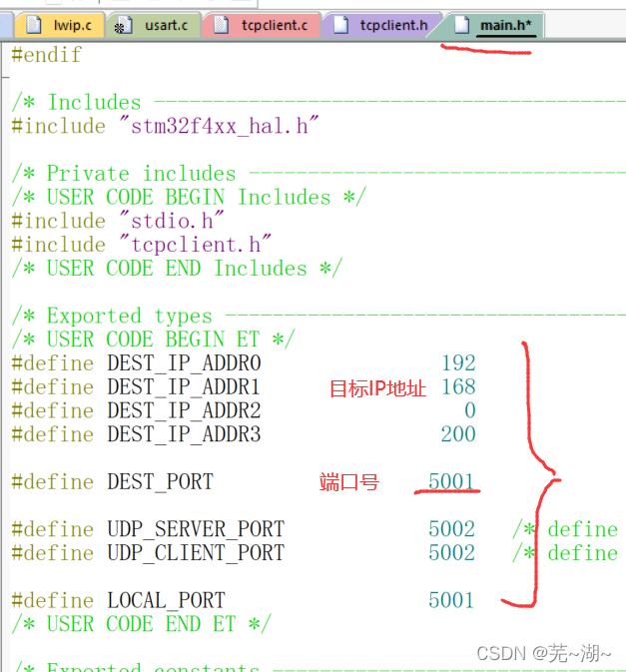Click the UDP_SERVER_PORT macro name
Screen dimensions: 626x672
pos(196,530)
